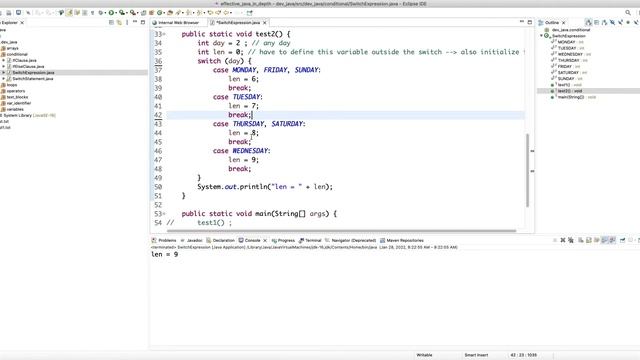
Task: Select SATURDAY field in Outline
Action: 569,73
